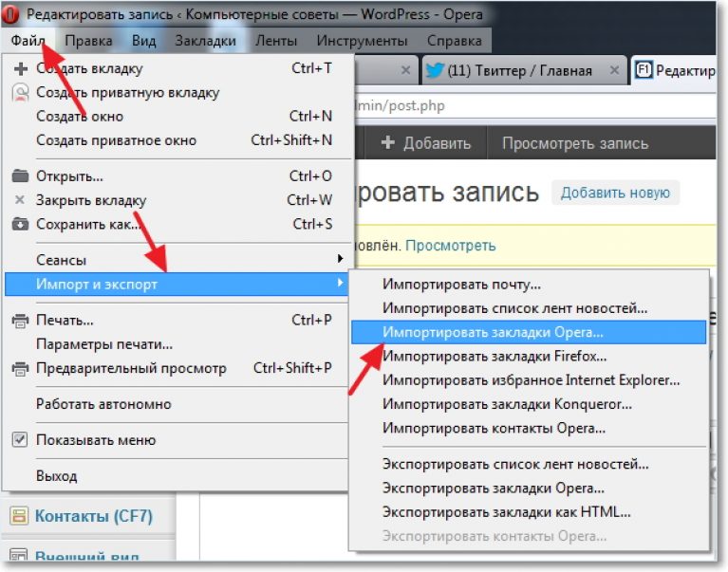This screenshot has height=572, width=728.
Task: Open the Правка menu
Action: (x=88, y=41)
